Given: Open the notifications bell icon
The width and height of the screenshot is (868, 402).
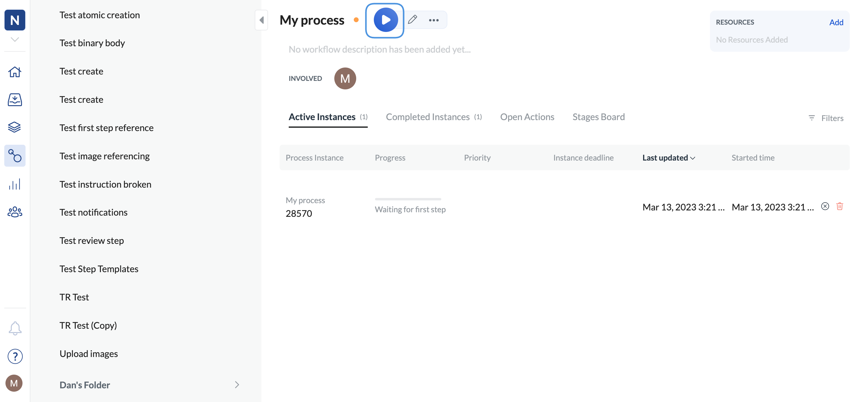Looking at the screenshot, I should point(15,328).
